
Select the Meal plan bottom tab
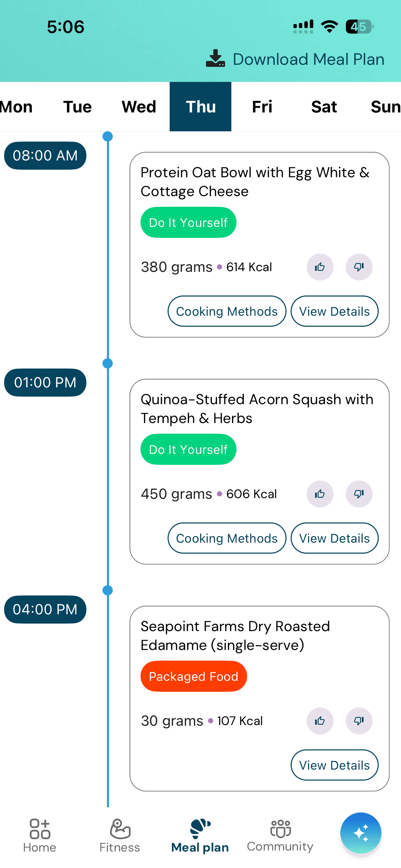point(200,835)
